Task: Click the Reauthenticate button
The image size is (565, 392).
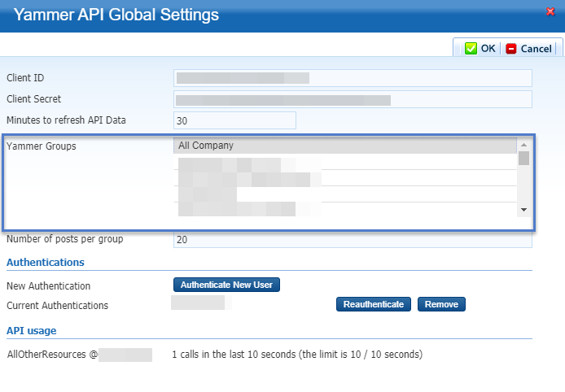Action: pyautogui.click(x=374, y=304)
